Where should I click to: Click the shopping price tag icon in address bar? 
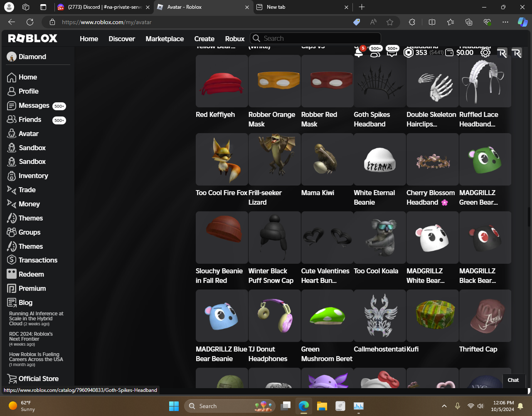357,22
